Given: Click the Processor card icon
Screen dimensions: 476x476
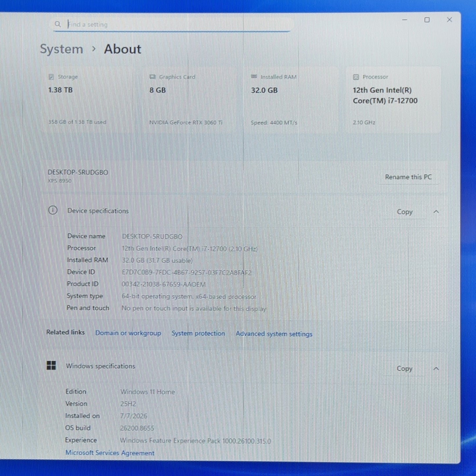Looking at the screenshot, I should pyautogui.click(x=356, y=77).
